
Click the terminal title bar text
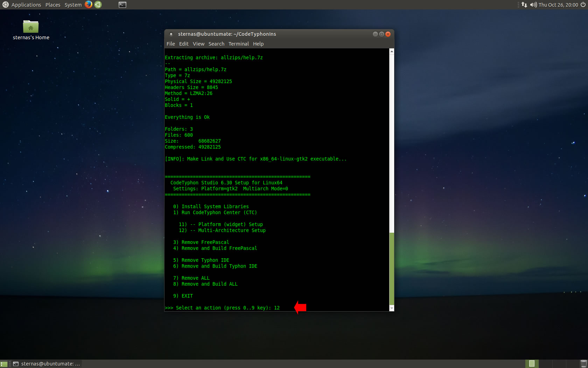(227, 34)
